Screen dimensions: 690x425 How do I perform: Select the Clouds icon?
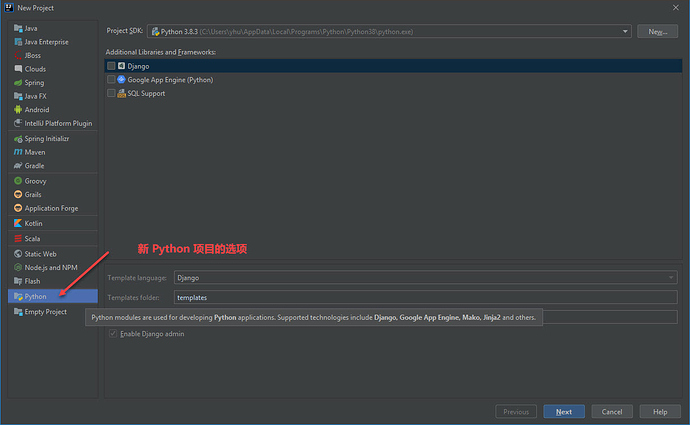tap(18, 69)
